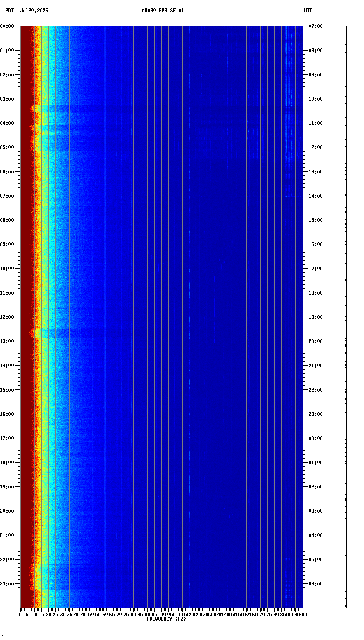Click the 70 Hz frequency axis label
The width and height of the screenshot is (364, 640).
(x=119, y=615)
